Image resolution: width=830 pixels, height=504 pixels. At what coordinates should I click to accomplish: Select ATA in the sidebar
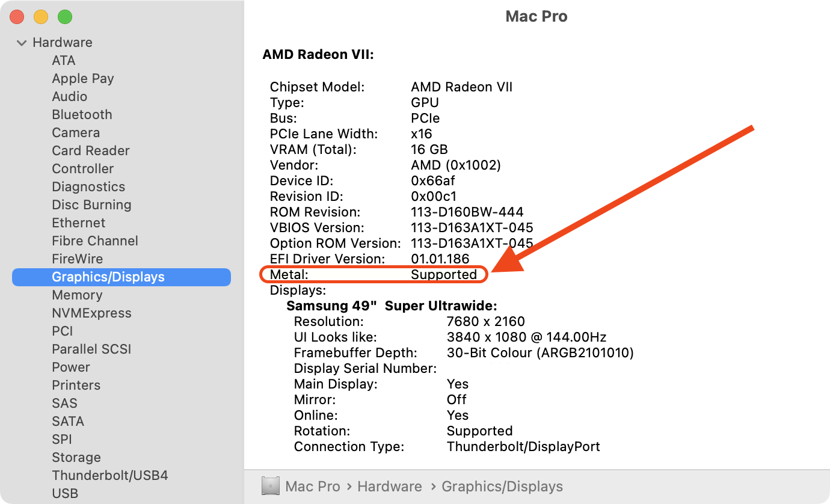[64, 61]
